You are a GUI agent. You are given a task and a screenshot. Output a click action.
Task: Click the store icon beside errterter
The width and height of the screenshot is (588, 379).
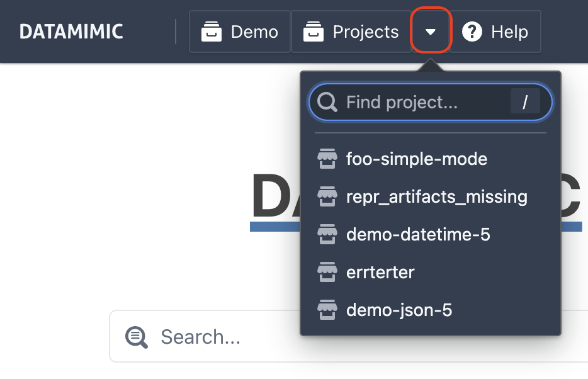[x=327, y=272]
